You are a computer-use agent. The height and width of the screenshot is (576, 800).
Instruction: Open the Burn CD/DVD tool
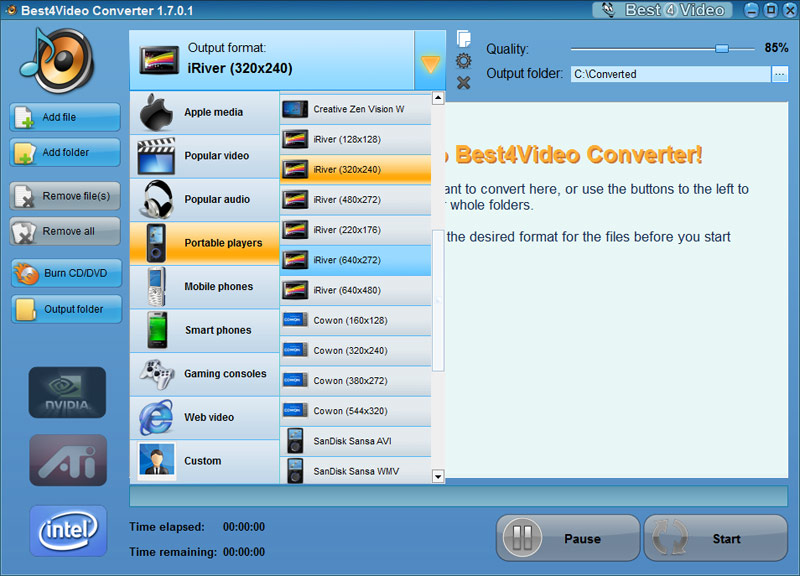[67, 273]
